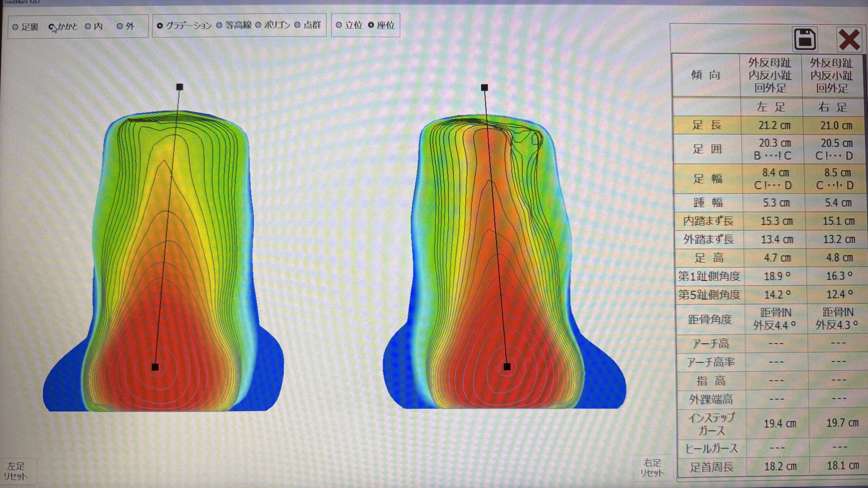Screen dimensions: 868x488
Task: Switch to ポリゴン polygon display mode
Action: pyautogui.click(x=258, y=25)
